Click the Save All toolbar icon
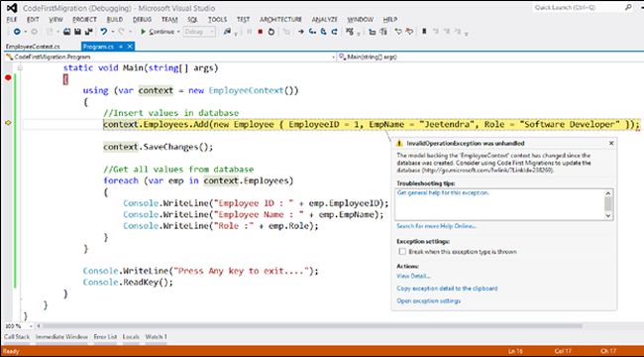The image size is (644, 357). coord(88,32)
